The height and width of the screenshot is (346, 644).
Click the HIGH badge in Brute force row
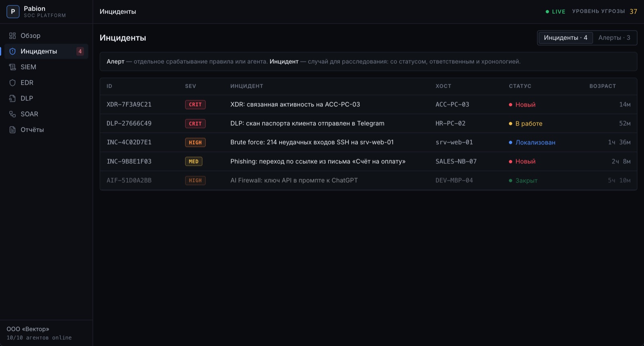[195, 142]
